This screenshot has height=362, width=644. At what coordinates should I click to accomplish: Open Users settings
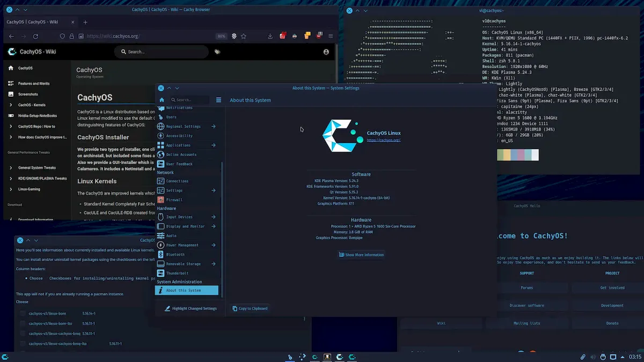188,117
